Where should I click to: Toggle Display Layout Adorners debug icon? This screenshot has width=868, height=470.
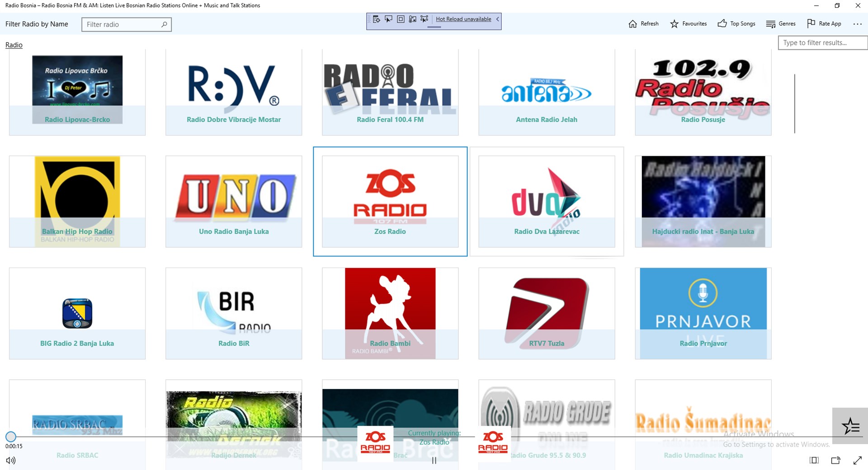point(401,19)
